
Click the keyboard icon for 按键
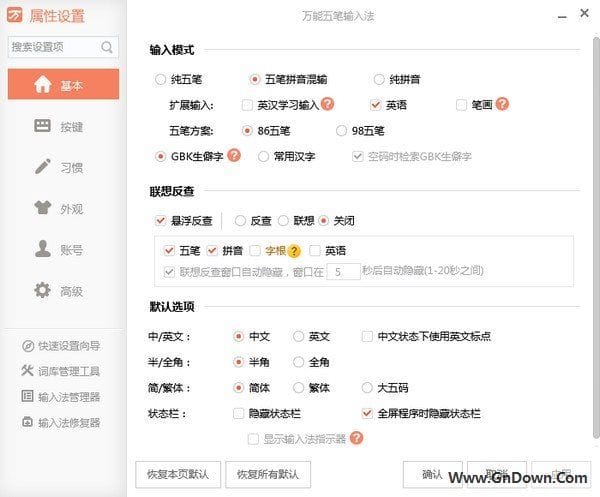tap(42, 125)
